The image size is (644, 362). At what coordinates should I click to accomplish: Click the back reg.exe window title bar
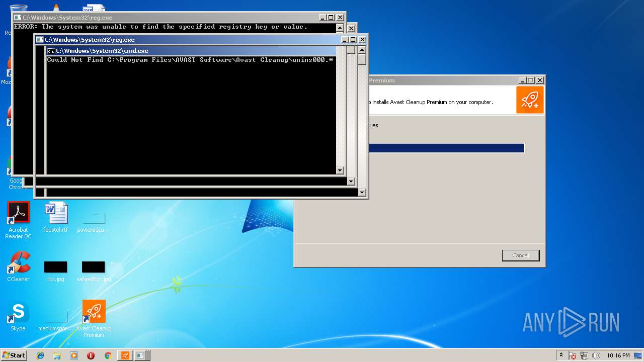[179, 18]
